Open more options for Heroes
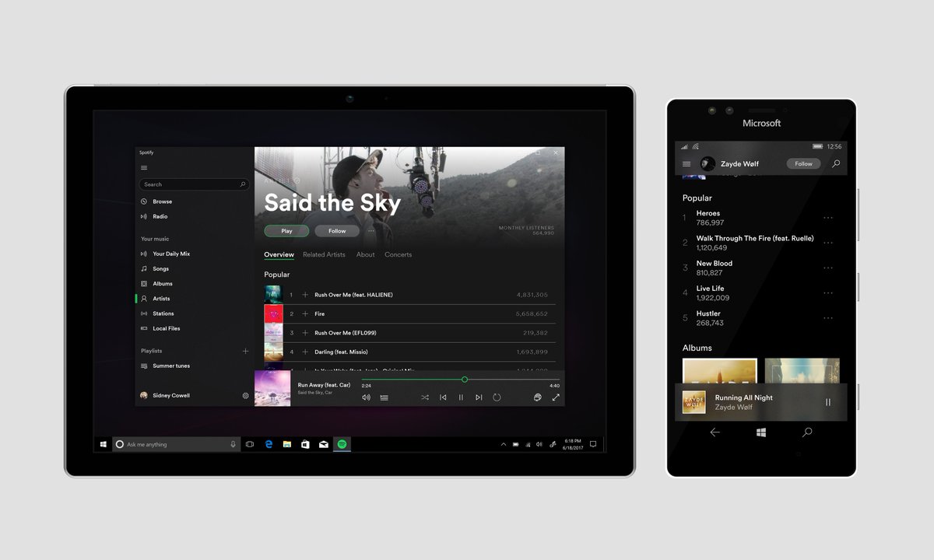The image size is (934, 560). [828, 218]
